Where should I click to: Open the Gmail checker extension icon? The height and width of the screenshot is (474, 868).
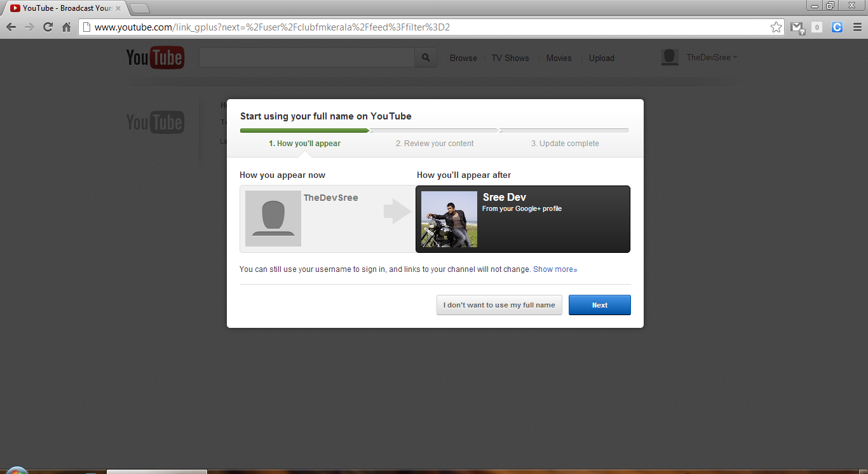[797, 27]
